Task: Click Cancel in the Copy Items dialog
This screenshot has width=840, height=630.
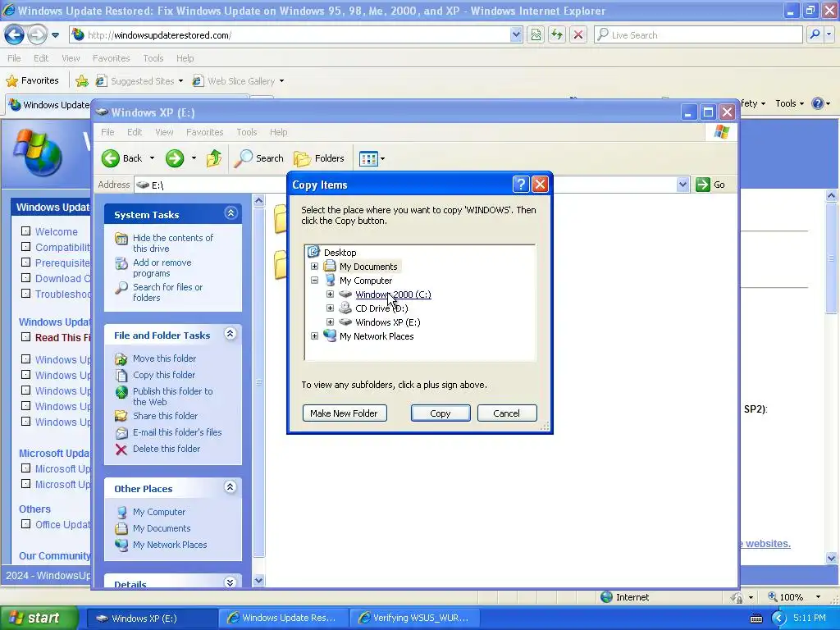Action: pos(507,413)
